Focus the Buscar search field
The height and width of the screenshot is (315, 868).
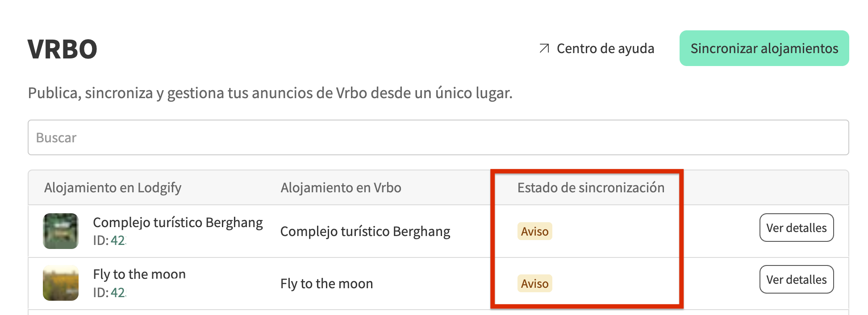438,137
